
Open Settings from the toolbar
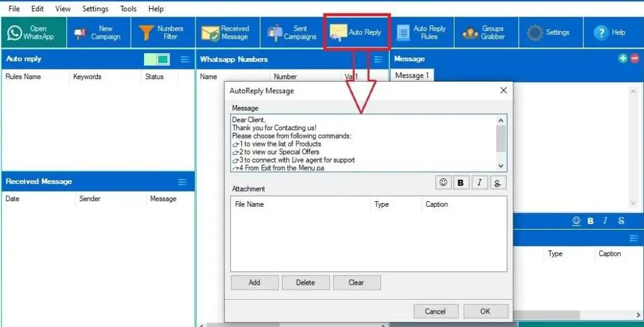[x=550, y=32]
